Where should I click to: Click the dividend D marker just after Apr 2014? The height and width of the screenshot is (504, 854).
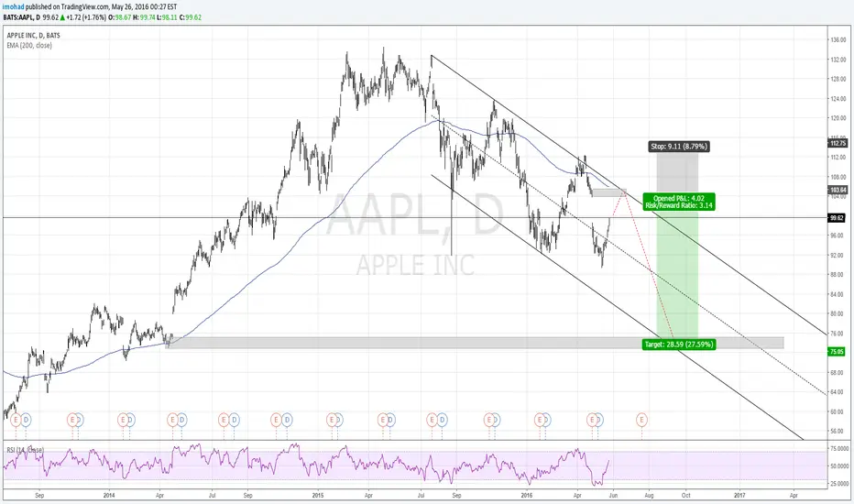(x=182, y=420)
